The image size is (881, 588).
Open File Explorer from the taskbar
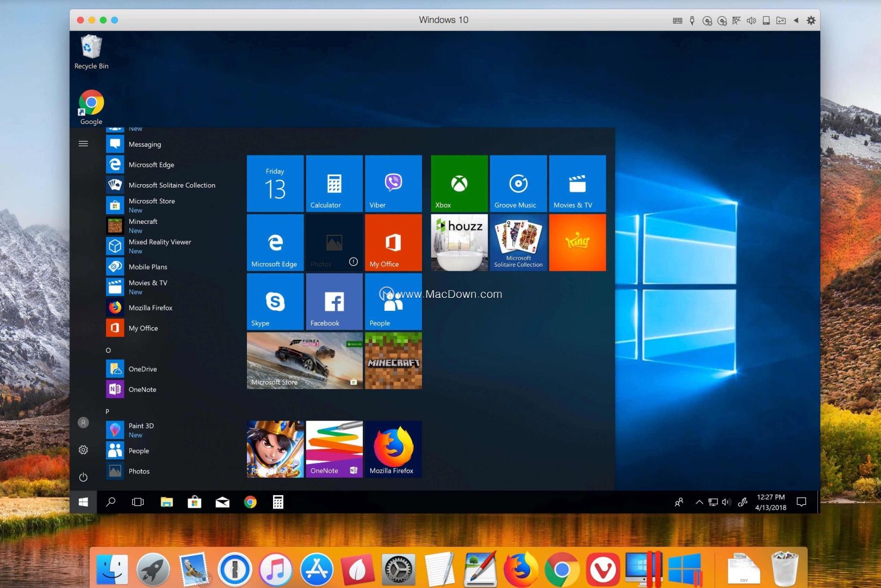coord(166,502)
